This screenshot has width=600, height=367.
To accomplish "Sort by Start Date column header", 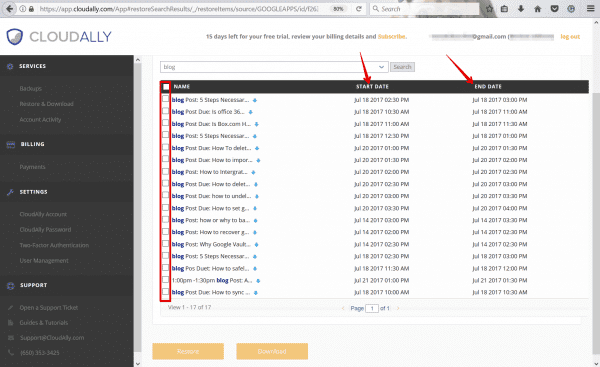I will coord(372,87).
